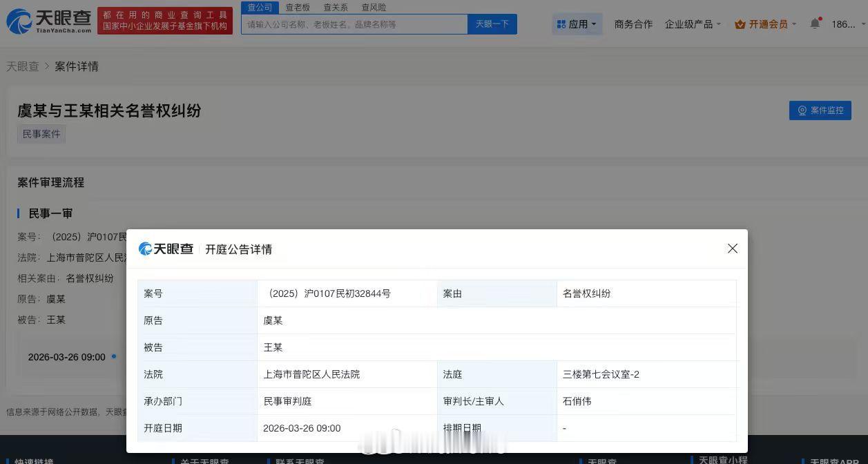The image size is (868, 464).
Task: Click the blue dot beside 2026-03-26 09:00
Action: point(113,357)
